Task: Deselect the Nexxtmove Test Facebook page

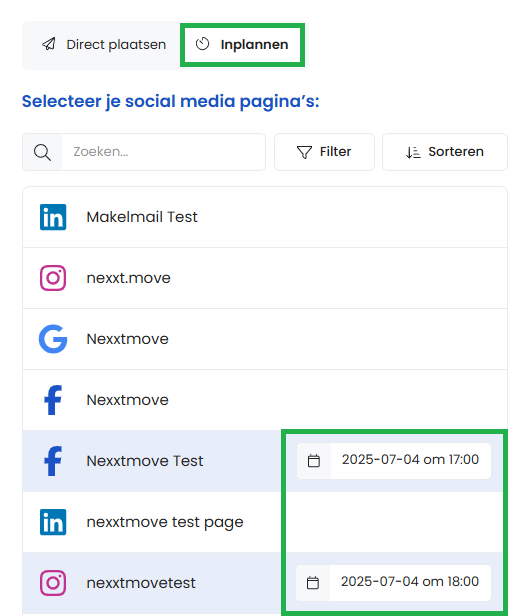Action: 152,461
